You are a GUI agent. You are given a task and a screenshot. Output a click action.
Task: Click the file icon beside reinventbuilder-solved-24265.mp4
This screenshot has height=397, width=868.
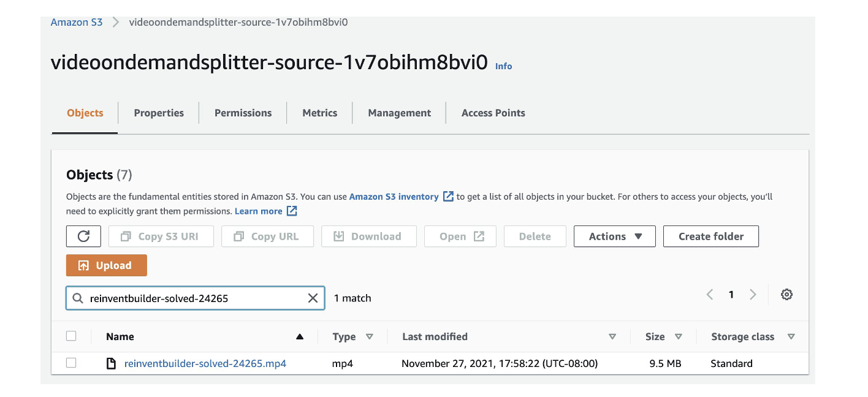point(111,363)
